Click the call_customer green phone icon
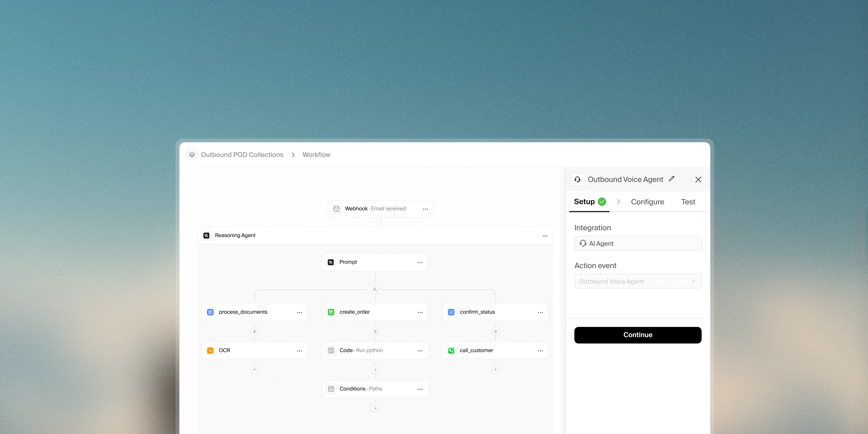The width and height of the screenshot is (868, 434). [x=451, y=350]
